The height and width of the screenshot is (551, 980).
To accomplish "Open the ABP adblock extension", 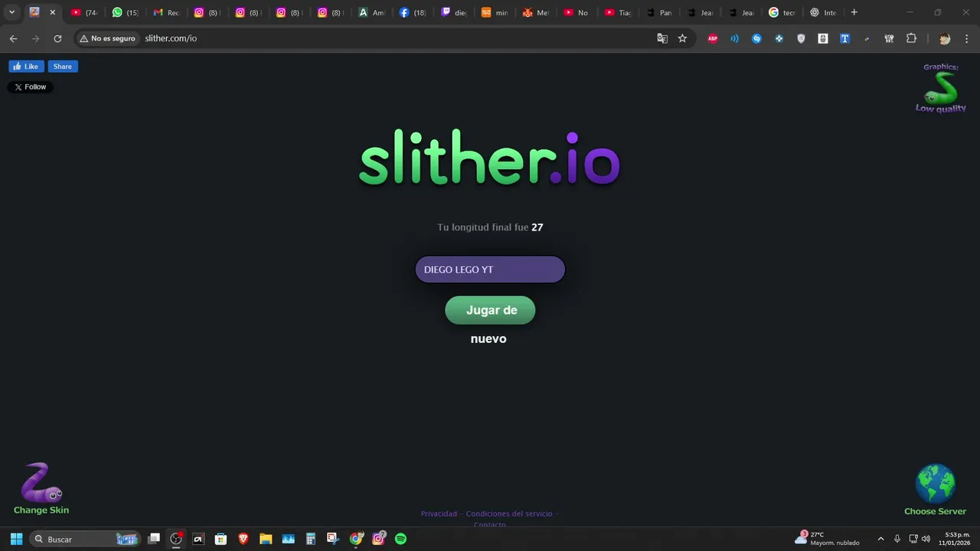I will point(713,38).
